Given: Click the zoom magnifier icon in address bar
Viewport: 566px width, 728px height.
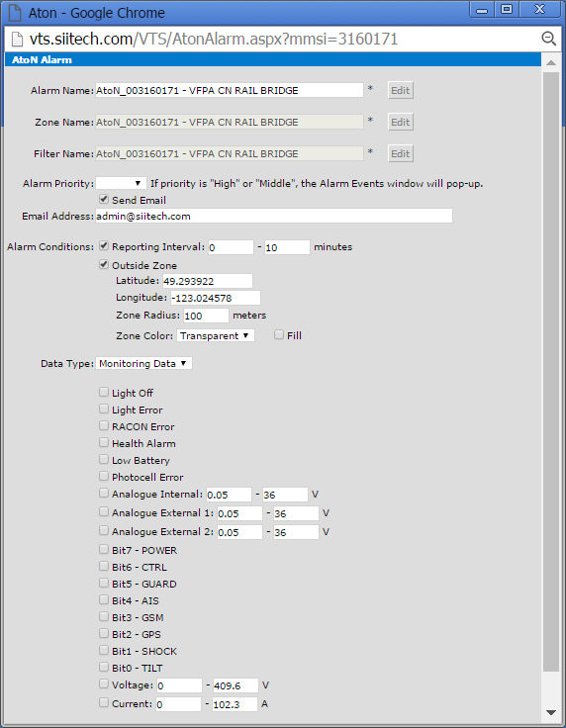Looking at the screenshot, I should click(x=549, y=39).
